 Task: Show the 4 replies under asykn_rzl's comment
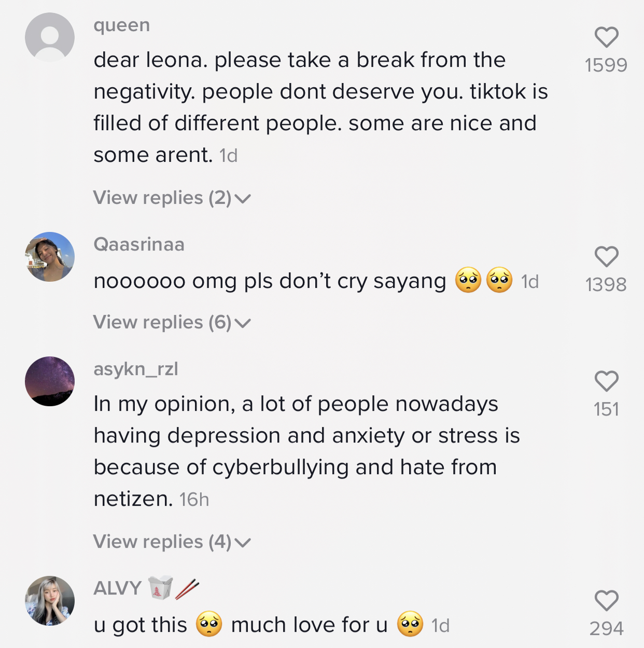(x=172, y=542)
